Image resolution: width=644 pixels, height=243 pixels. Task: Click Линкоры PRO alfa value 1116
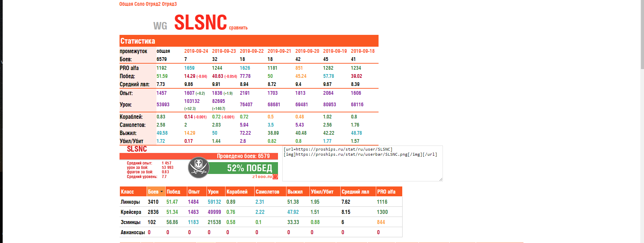(x=382, y=202)
